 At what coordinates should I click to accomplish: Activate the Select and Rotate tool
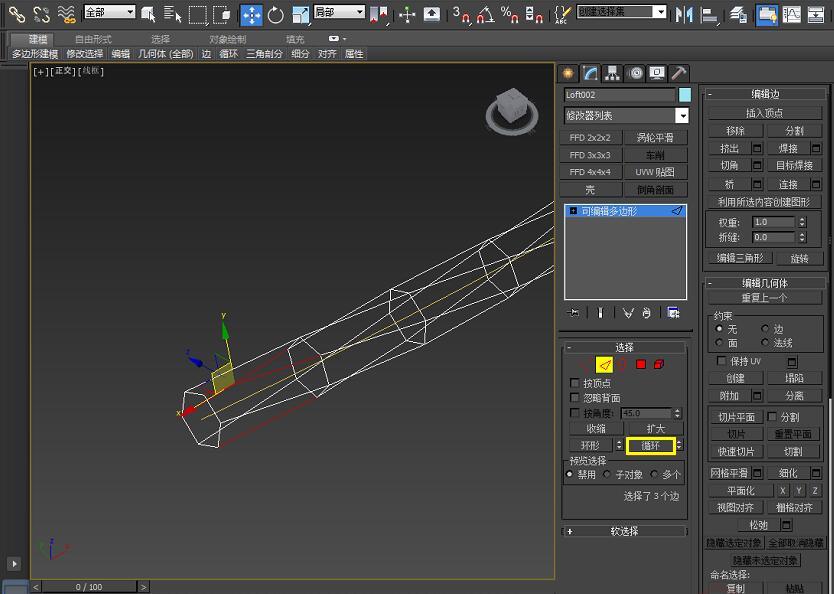coord(278,14)
